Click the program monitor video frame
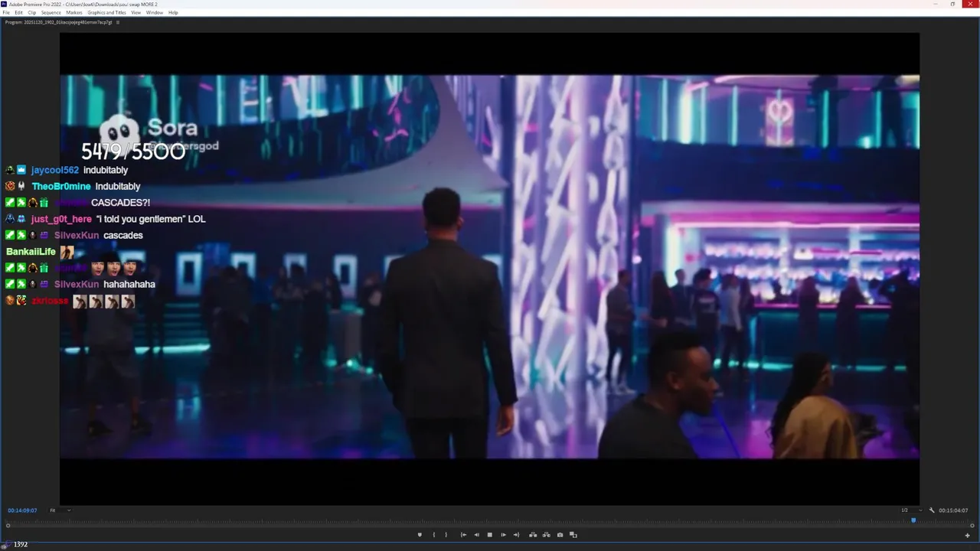 490,268
